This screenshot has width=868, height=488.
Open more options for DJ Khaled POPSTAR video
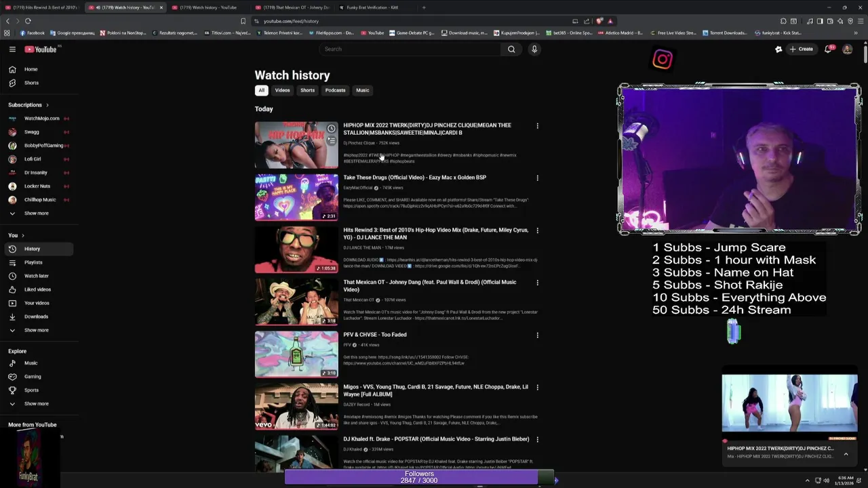coord(537,440)
